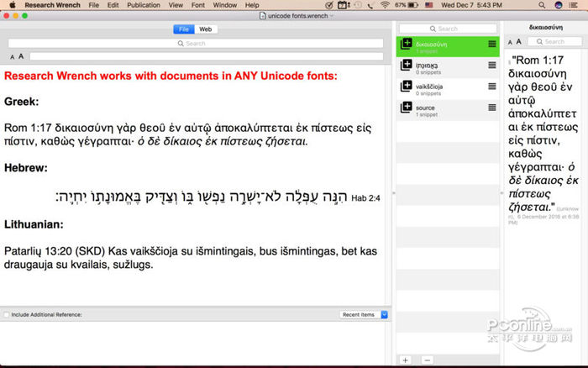
Task: Open the Wi-Fi status menu
Action: click(385, 5)
